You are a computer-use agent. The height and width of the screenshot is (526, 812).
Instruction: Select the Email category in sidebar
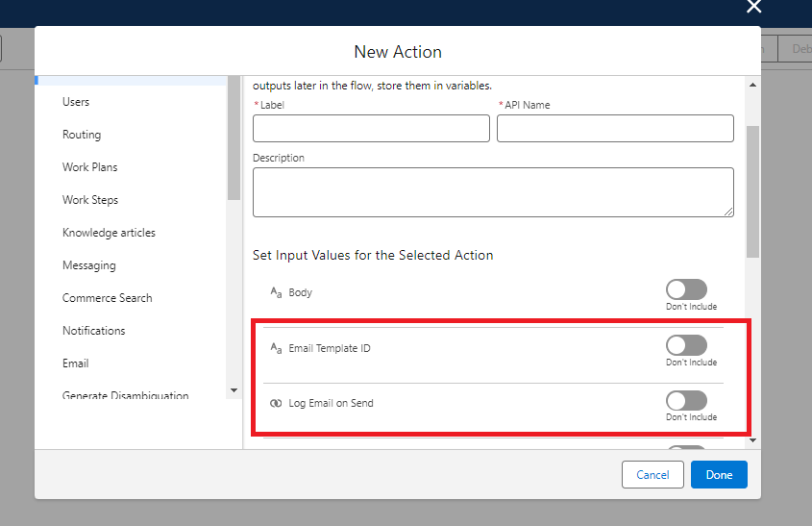tap(76, 363)
